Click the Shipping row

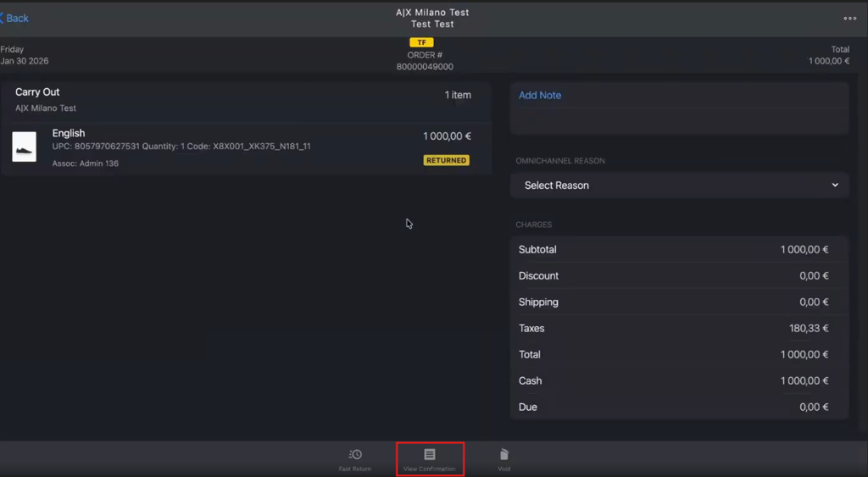[679, 302]
